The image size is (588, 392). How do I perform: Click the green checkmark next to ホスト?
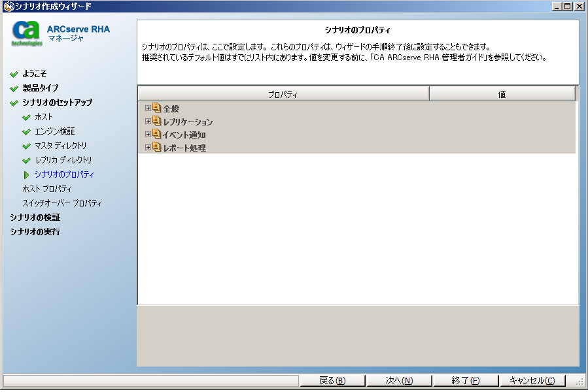(26, 116)
